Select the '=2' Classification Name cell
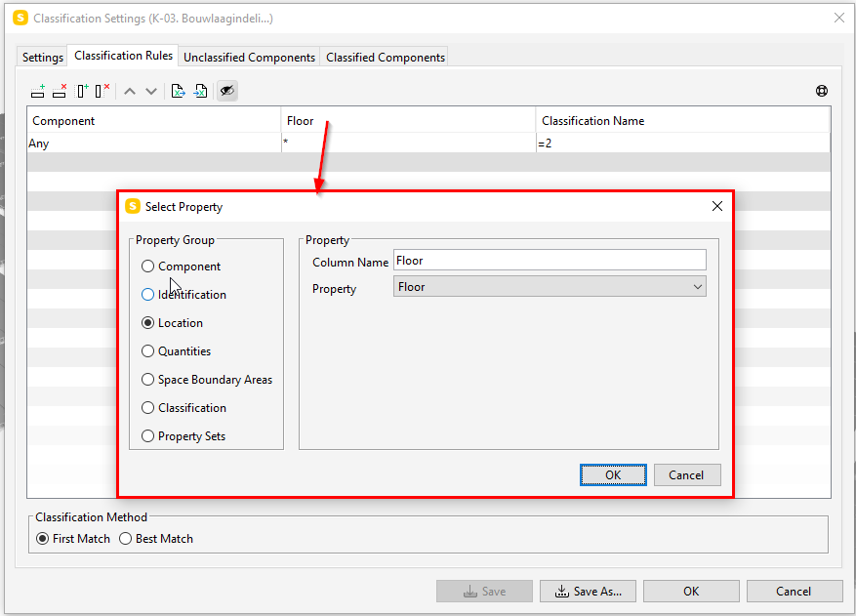The image size is (856, 616). 683,144
